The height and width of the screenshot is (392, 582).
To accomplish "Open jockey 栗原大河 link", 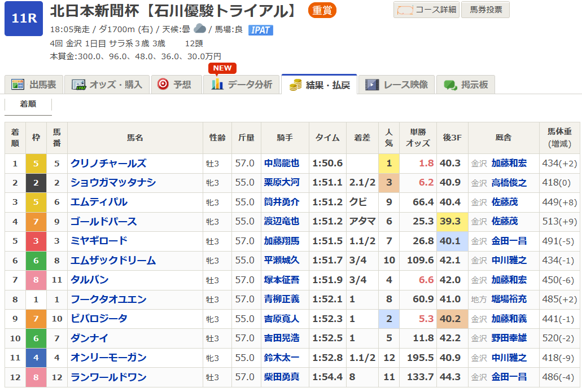I will coord(282,183).
